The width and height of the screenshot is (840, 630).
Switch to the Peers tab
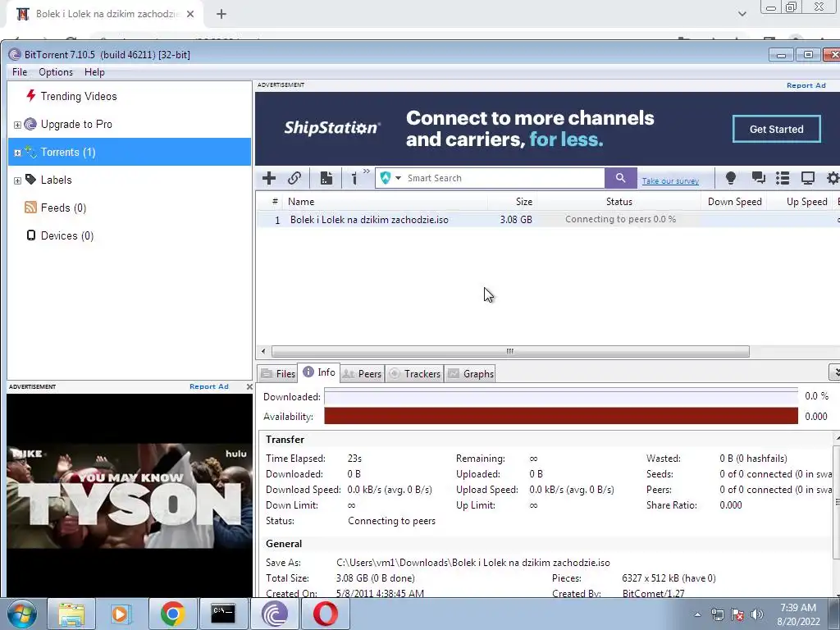click(362, 374)
